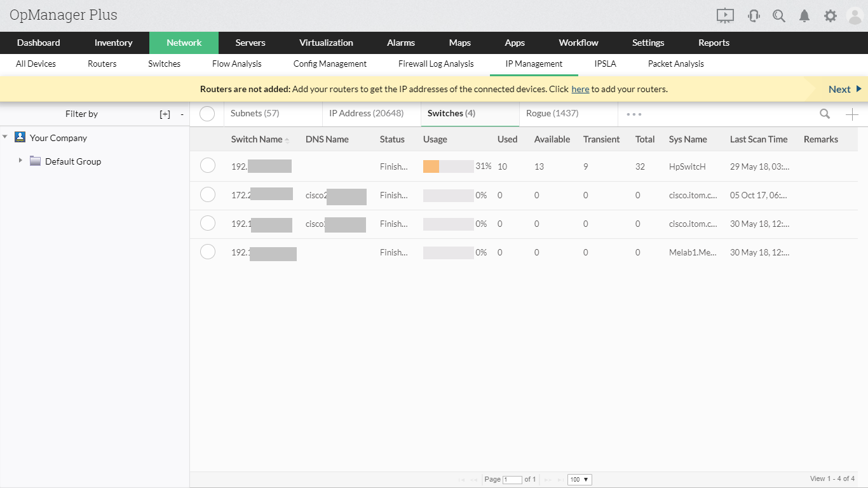Open the Packet Analysis sub-menu

pos(676,64)
